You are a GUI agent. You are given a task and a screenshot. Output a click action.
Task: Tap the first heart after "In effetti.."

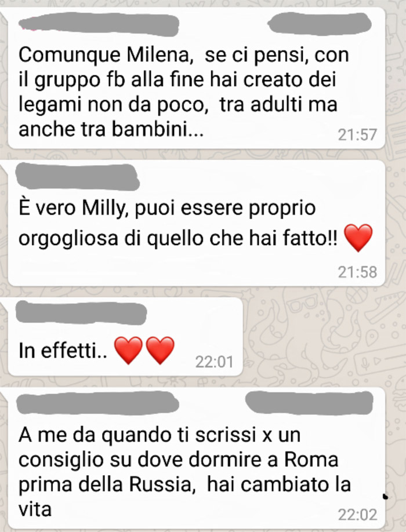coord(128,351)
